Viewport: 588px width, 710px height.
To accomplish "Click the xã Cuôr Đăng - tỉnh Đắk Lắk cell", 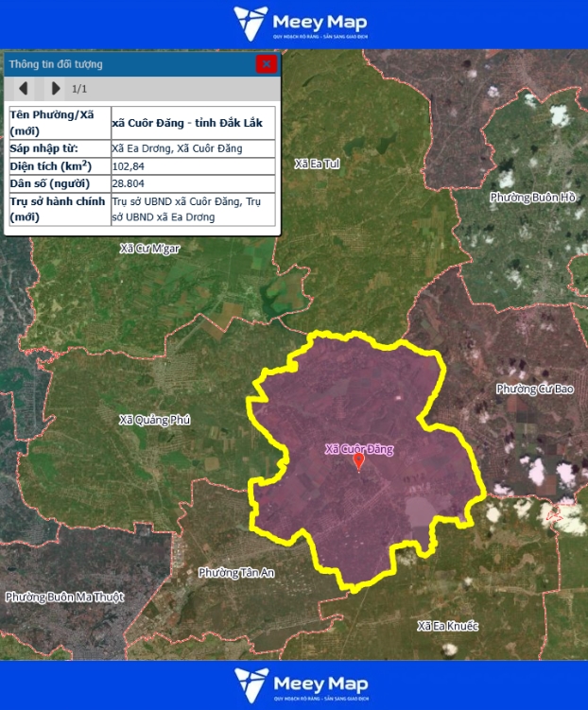I will (192, 123).
